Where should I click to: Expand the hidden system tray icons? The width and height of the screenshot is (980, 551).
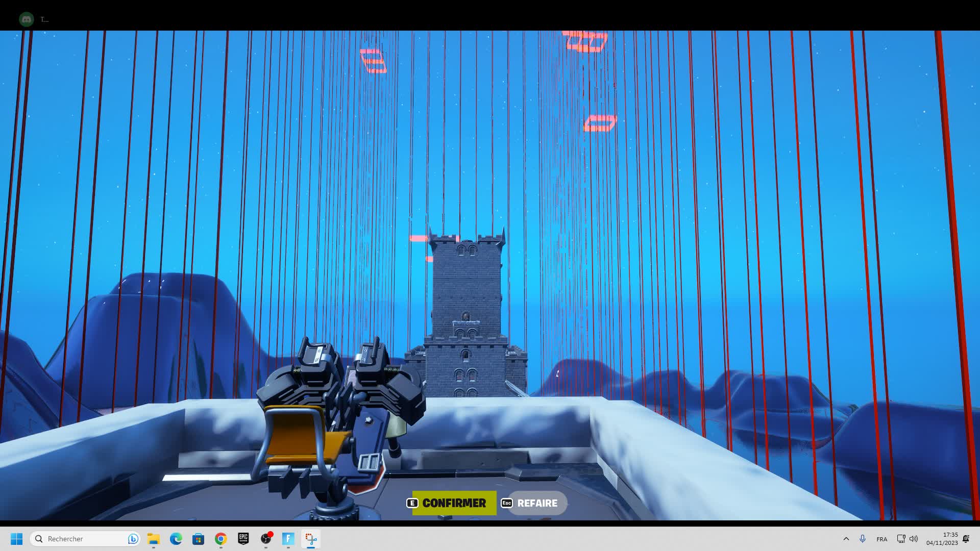pyautogui.click(x=846, y=539)
